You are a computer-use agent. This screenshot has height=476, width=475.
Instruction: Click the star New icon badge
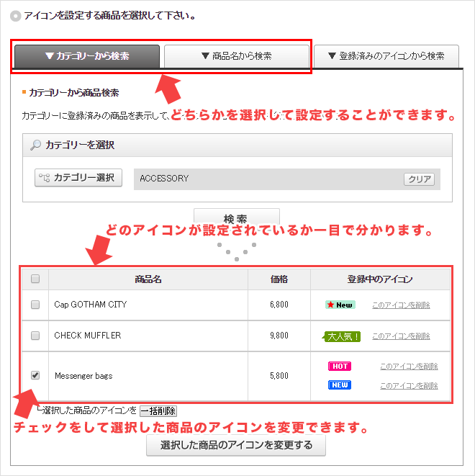(x=340, y=305)
